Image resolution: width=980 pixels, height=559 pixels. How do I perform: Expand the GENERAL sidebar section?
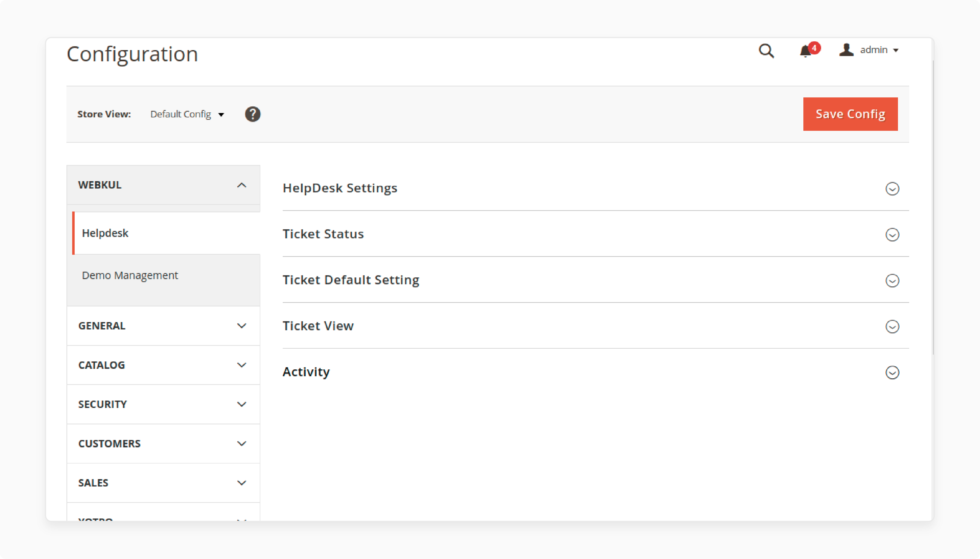coord(164,326)
